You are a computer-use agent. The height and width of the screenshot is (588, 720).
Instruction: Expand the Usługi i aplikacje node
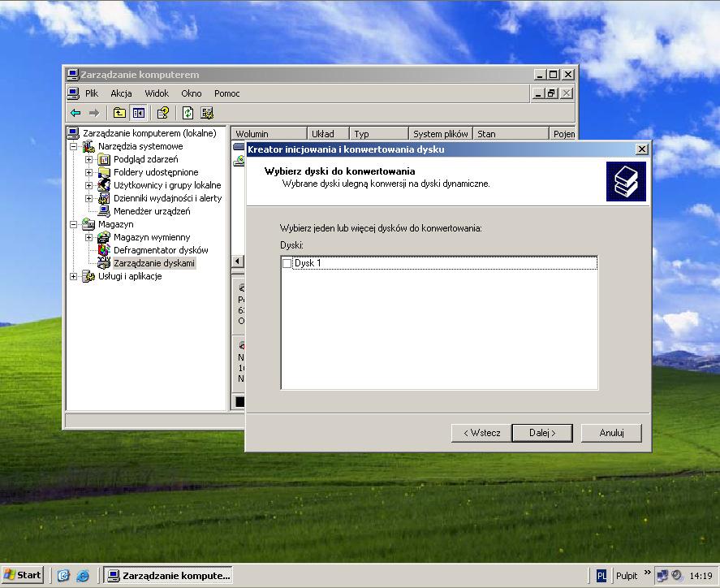coord(74,276)
